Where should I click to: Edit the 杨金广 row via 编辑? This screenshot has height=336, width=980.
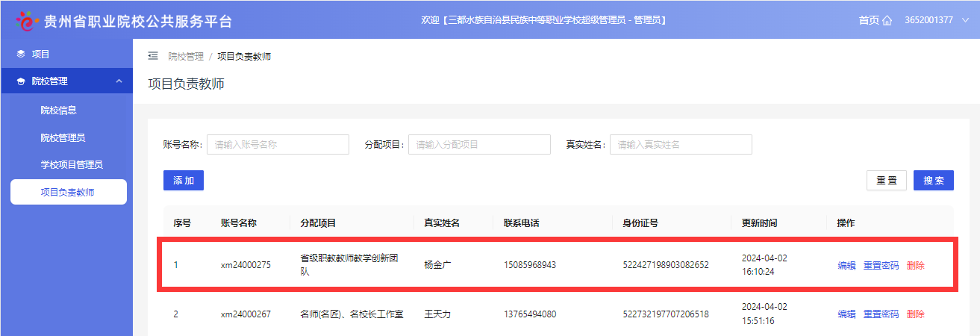click(x=846, y=265)
